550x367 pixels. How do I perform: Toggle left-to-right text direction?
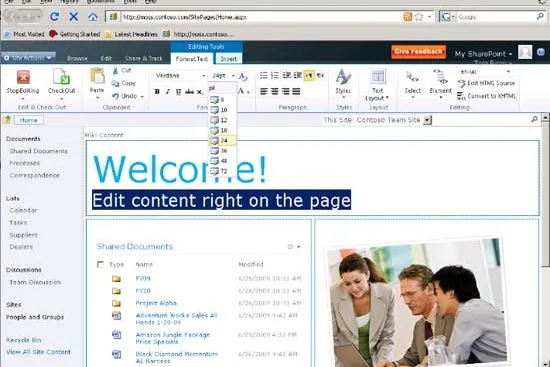(309, 75)
